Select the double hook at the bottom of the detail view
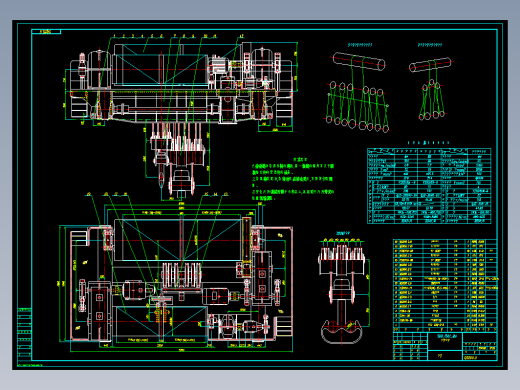Viewport: 520px width, 390px height. tap(342, 331)
